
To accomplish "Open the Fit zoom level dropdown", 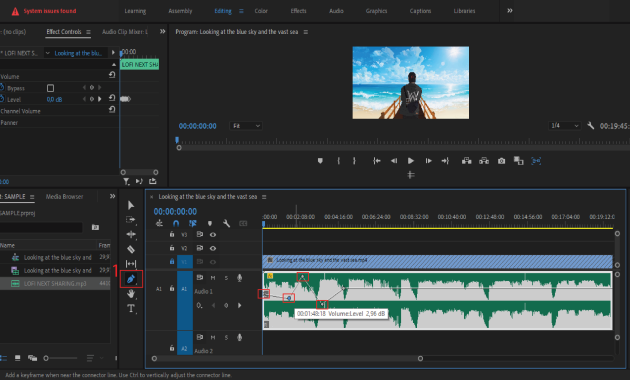I will (246, 126).
